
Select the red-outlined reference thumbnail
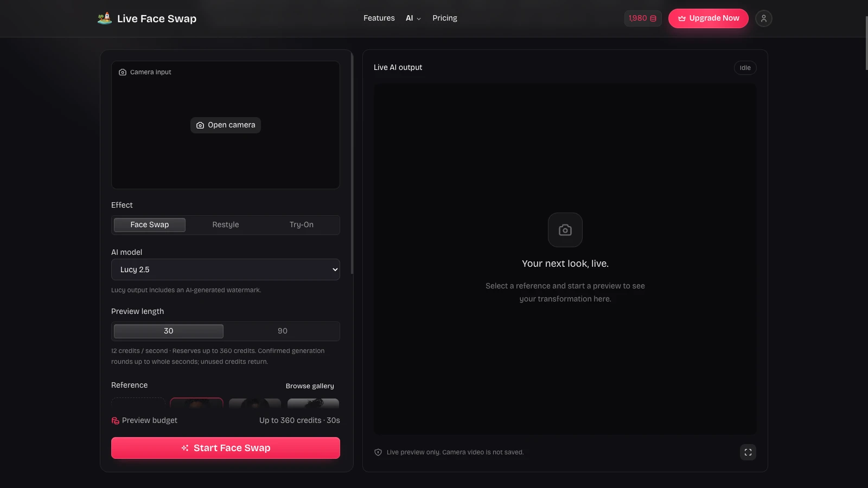pos(197,403)
